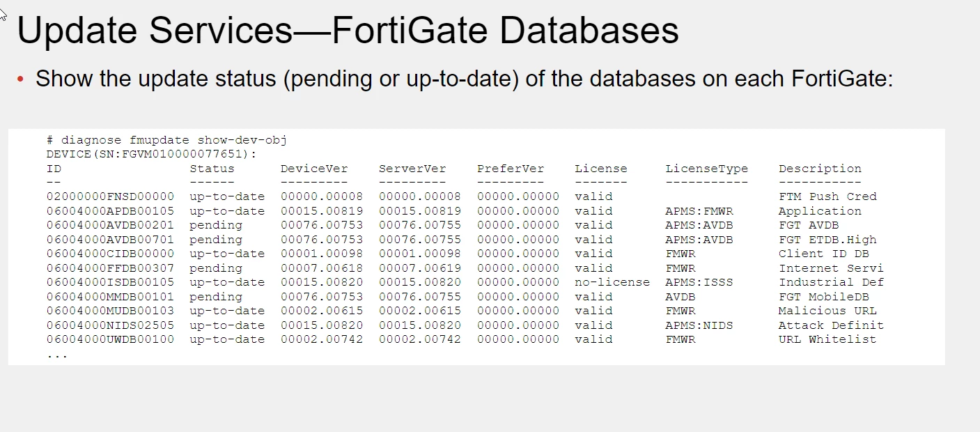
Task: Click the Status column header
Action: coord(212,169)
